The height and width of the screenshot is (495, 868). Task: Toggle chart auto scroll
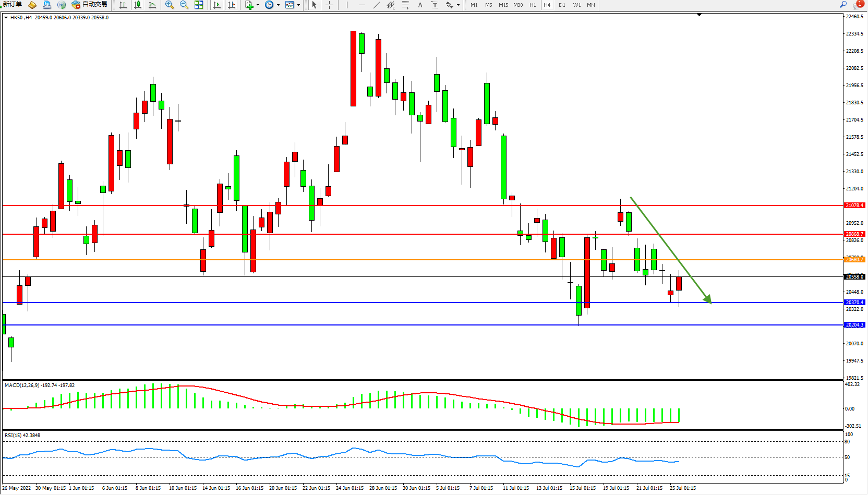coord(217,5)
